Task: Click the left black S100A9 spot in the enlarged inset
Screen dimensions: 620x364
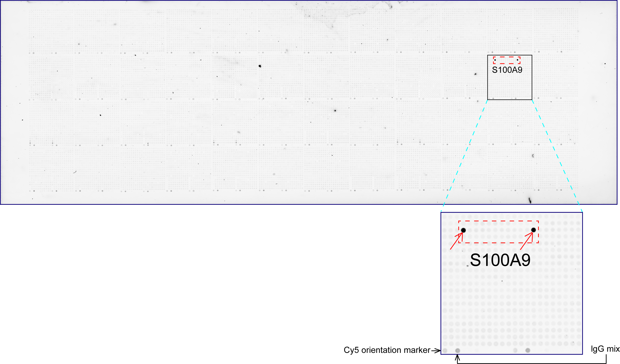Action: pos(463,230)
